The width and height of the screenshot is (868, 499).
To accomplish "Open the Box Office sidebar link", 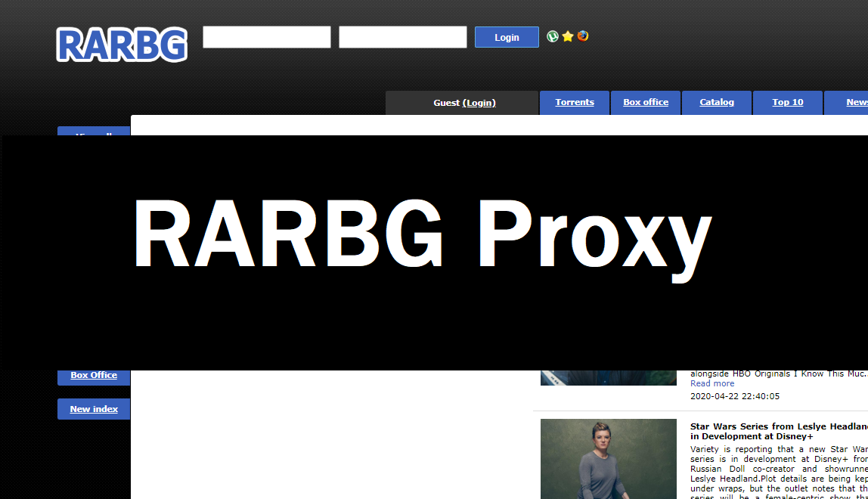I will click(93, 375).
